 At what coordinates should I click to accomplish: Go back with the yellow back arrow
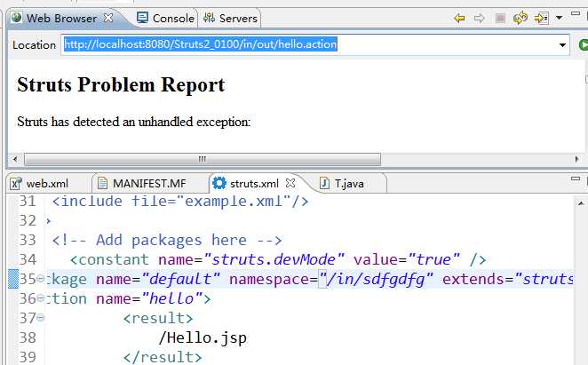click(x=459, y=18)
